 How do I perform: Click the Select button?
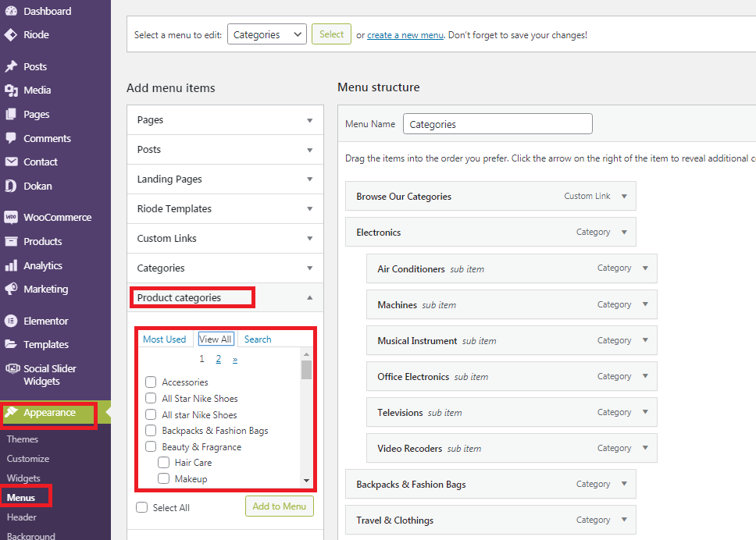coord(331,34)
